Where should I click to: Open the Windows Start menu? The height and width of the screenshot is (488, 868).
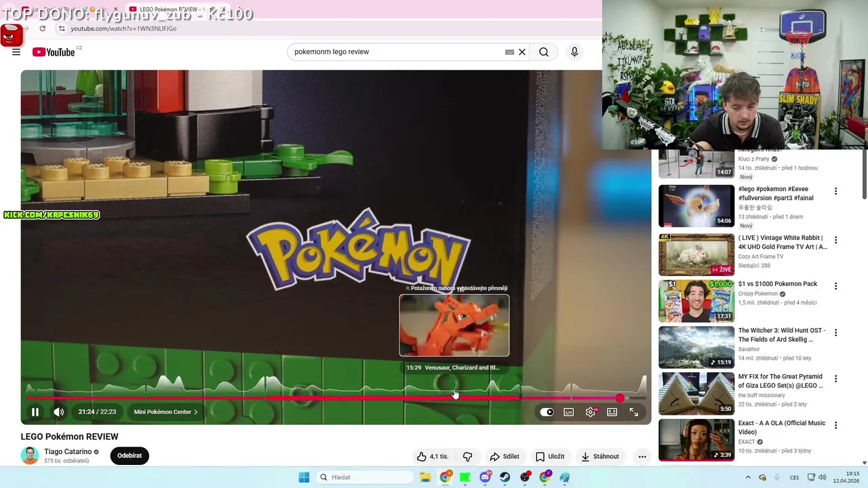[304, 477]
